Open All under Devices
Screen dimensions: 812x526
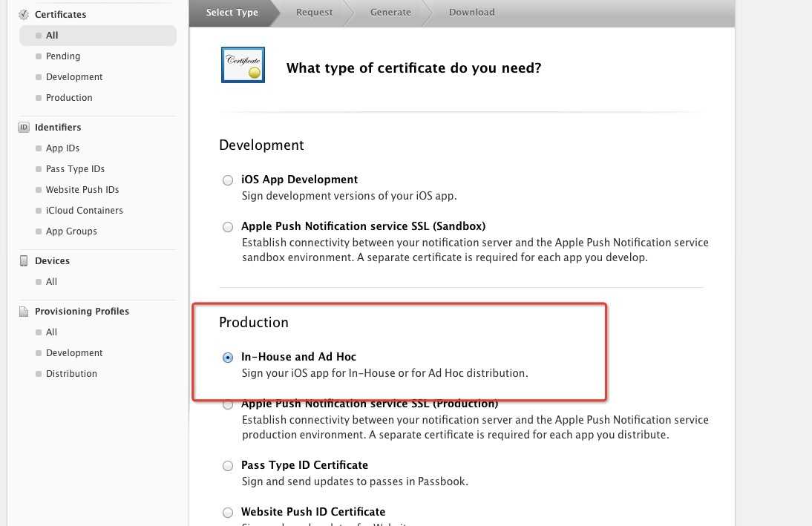[x=51, y=282]
